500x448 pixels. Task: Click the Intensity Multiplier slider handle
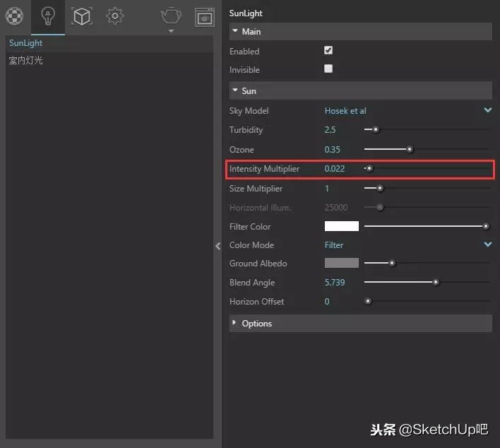tap(369, 168)
